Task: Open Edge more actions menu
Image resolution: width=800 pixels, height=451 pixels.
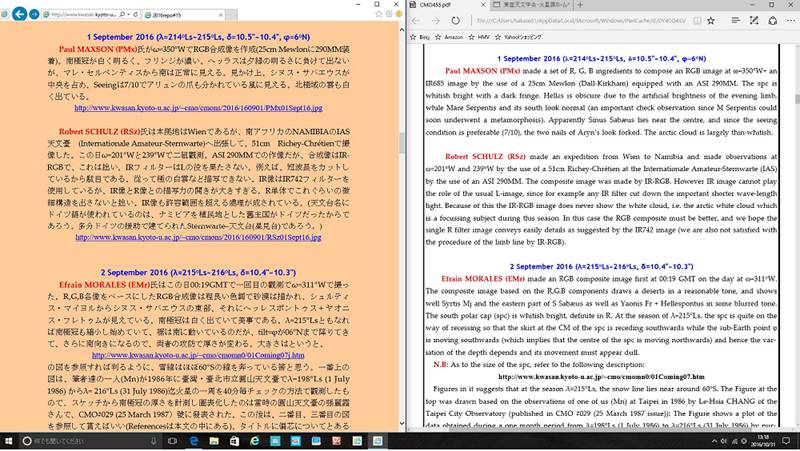Action: [791, 20]
